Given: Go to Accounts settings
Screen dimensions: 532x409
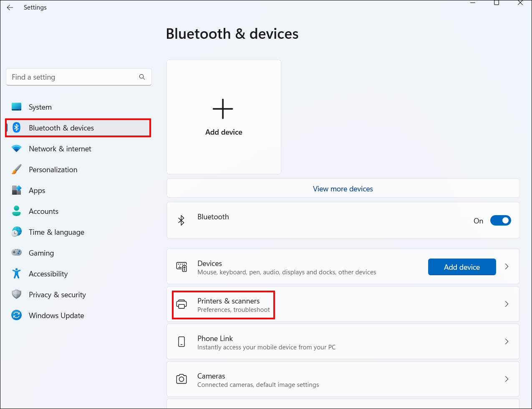Looking at the screenshot, I should [x=78, y=211].
